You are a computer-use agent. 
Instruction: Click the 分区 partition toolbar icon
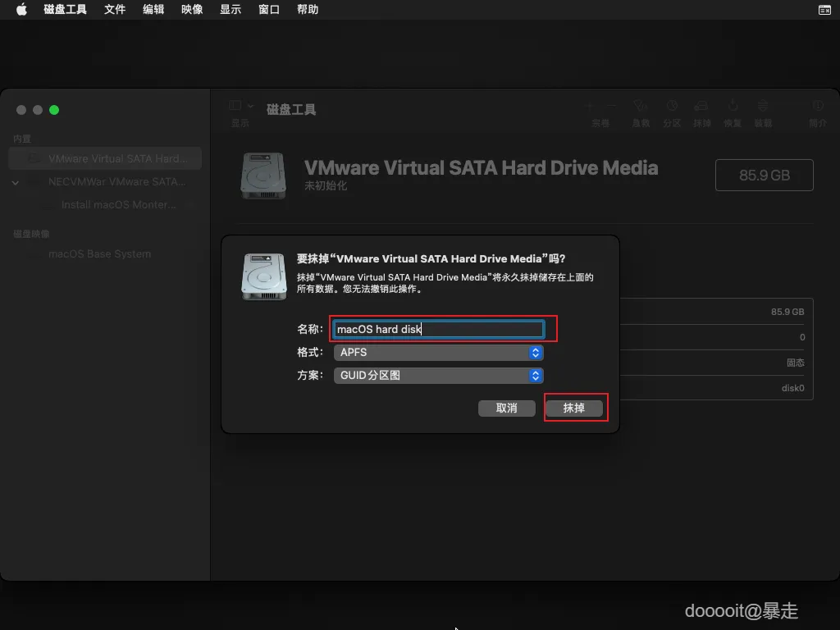(x=672, y=106)
